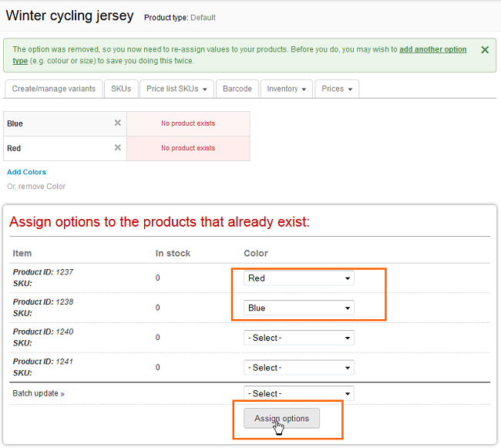The width and height of the screenshot is (501, 448).
Task: Open Color dropdown for Product ID 1240
Action: tap(299, 338)
